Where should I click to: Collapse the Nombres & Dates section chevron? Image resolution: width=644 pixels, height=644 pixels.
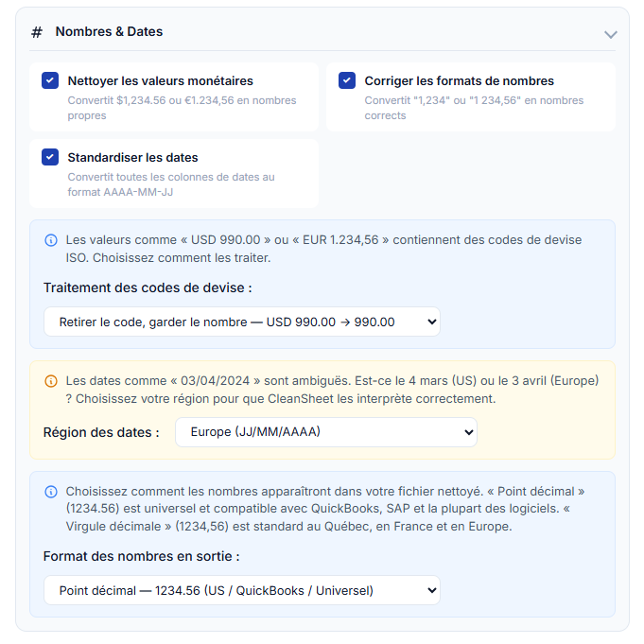610,34
